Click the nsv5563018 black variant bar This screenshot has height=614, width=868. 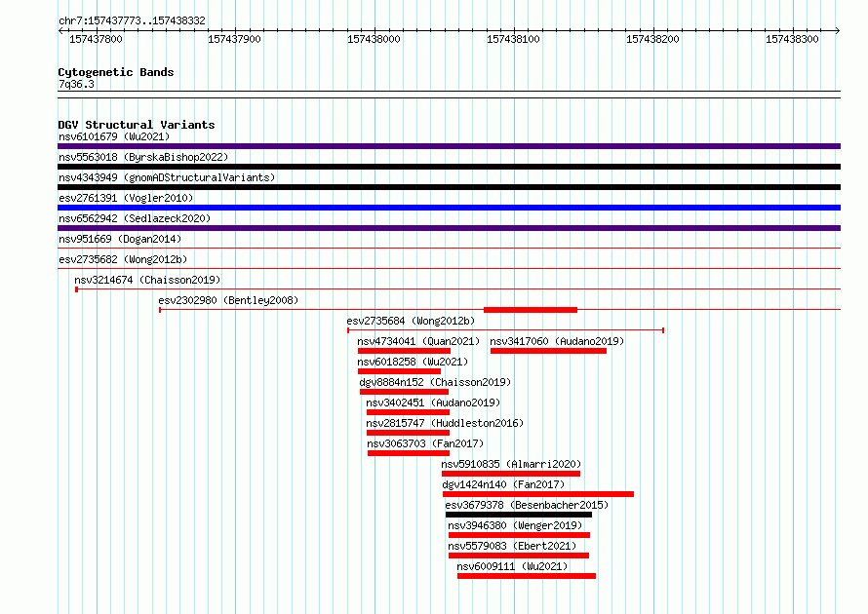point(449,167)
